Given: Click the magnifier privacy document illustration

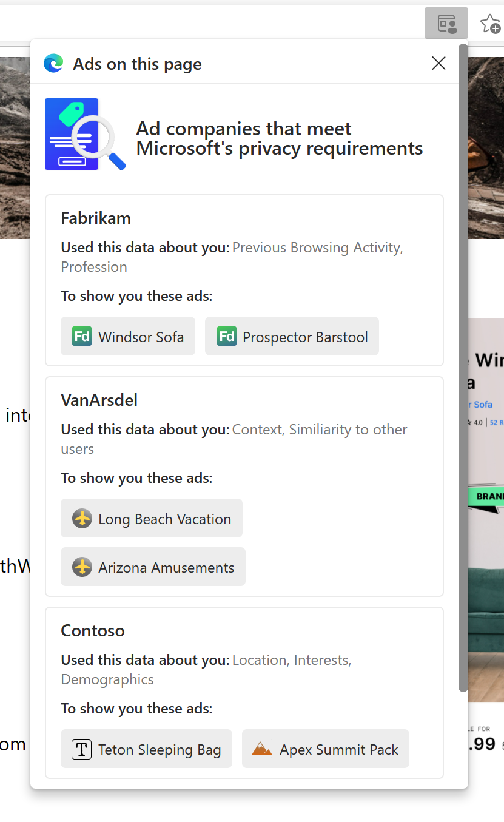Looking at the screenshot, I should tap(85, 134).
